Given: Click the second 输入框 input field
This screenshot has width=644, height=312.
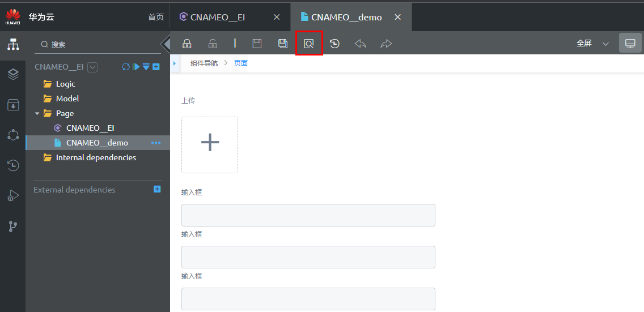Looking at the screenshot, I should click(308, 257).
